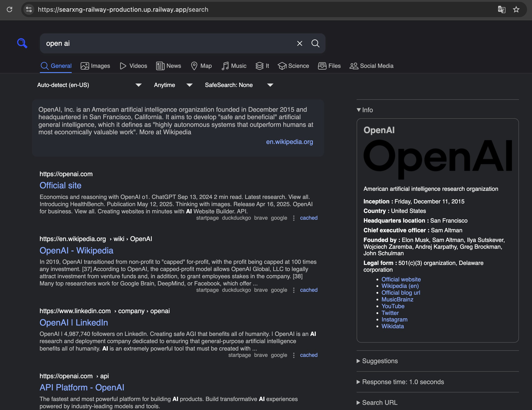This screenshot has height=410, width=532.
Task: Reload the page with the refresh icon
Action: (x=10, y=9)
